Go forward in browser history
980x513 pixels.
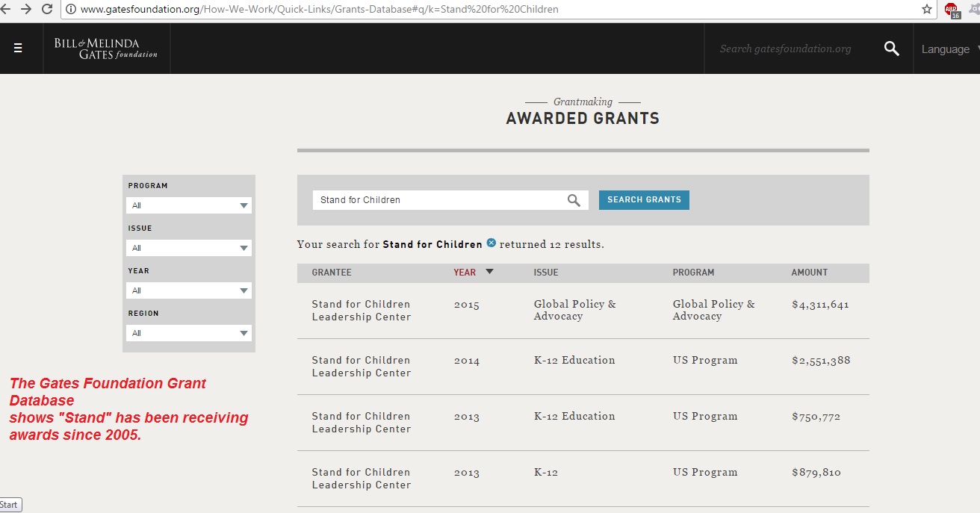click(x=27, y=9)
